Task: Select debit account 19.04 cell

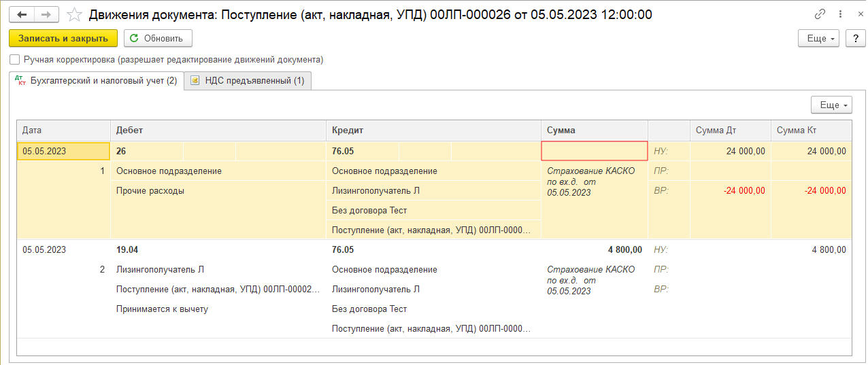Action: [x=127, y=249]
